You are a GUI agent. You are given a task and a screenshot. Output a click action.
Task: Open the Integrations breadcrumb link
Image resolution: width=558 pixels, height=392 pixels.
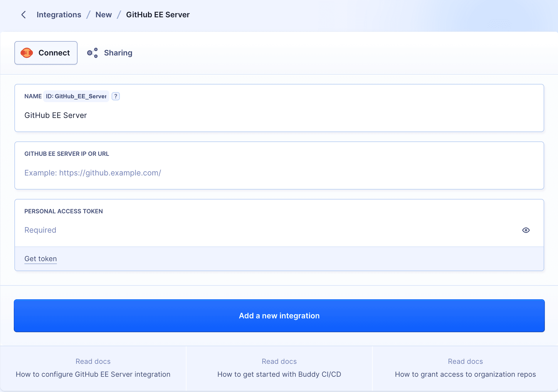[x=59, y=15]
